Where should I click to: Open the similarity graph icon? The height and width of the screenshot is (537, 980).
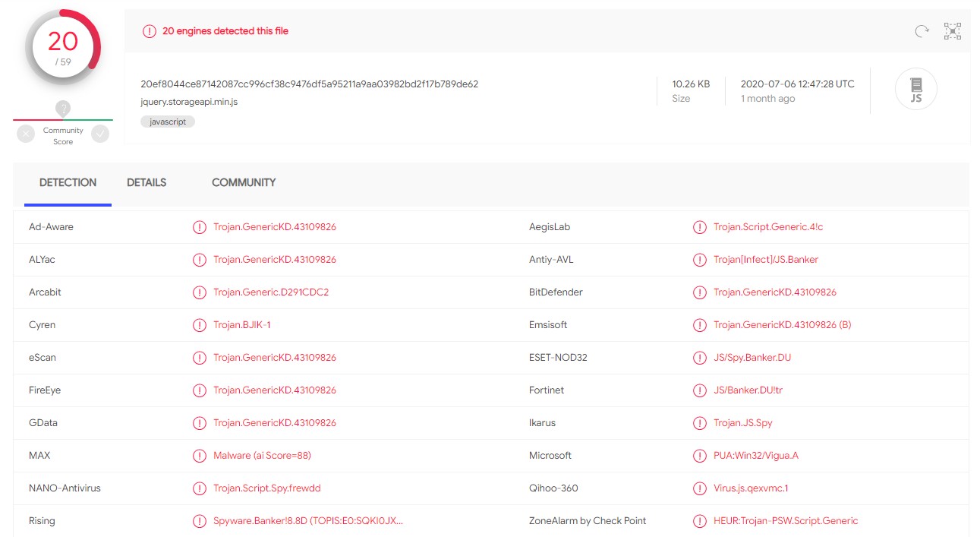(x=953, y=31)
